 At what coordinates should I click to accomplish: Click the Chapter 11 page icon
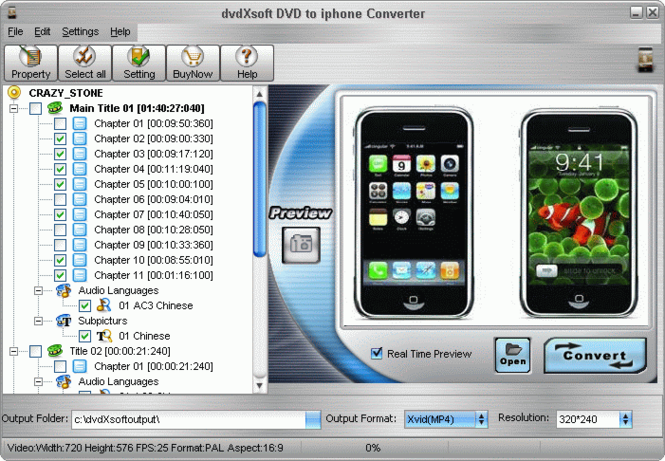click(79, 275)
